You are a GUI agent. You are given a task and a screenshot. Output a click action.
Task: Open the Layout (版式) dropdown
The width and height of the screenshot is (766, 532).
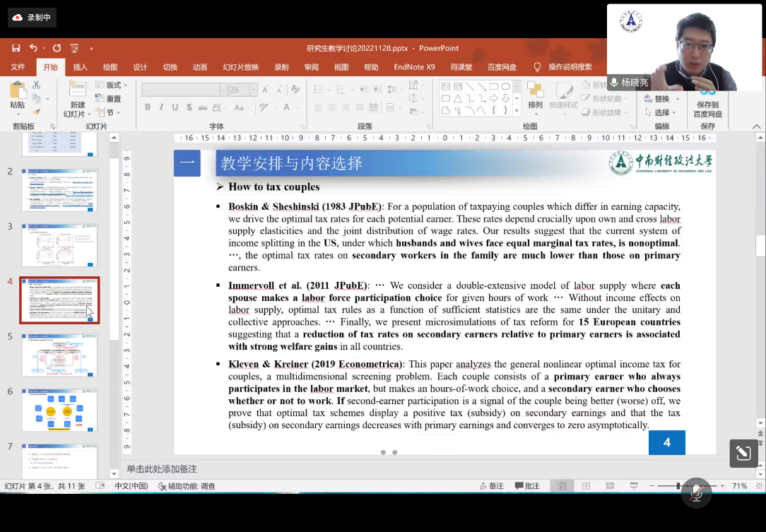tap(111, 85)
